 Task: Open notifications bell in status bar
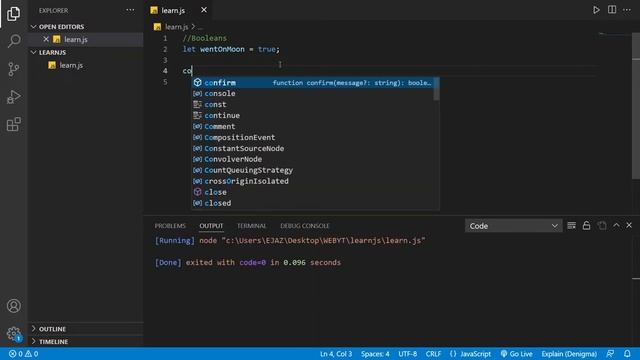(x=627, y=354)
